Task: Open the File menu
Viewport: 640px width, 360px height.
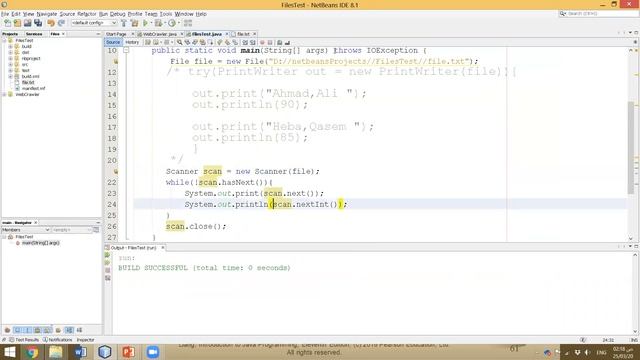Action: pyautogui.click(x=5, y=14)
